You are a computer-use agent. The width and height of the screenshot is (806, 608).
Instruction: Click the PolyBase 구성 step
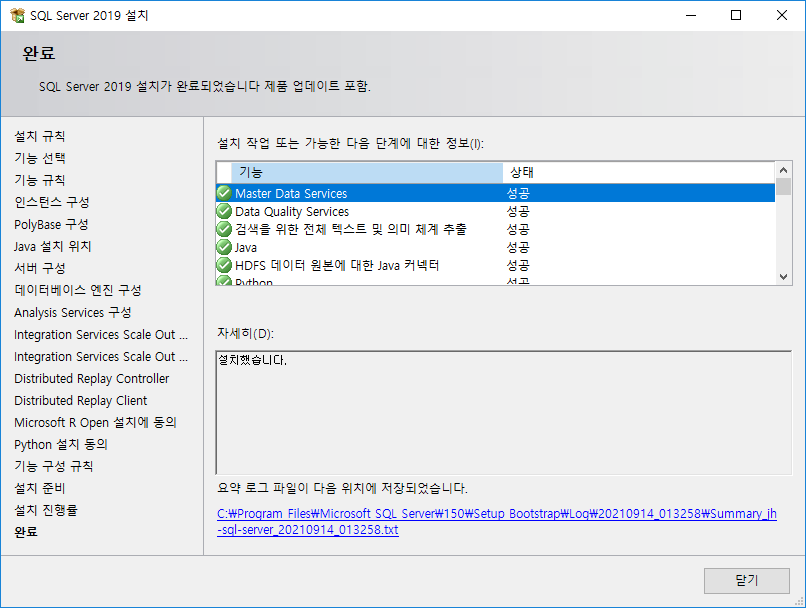[x=51, y=225]
